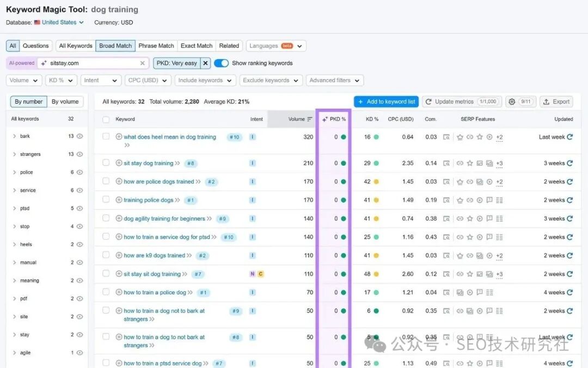
Task: Tick the select-all checkbox in table header
Action: 106,119
